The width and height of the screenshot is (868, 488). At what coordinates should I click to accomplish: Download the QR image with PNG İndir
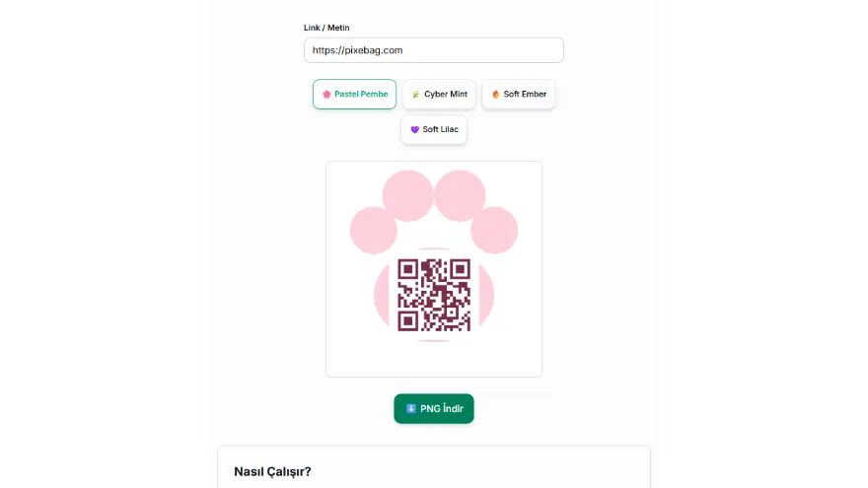tap(434, 409)
